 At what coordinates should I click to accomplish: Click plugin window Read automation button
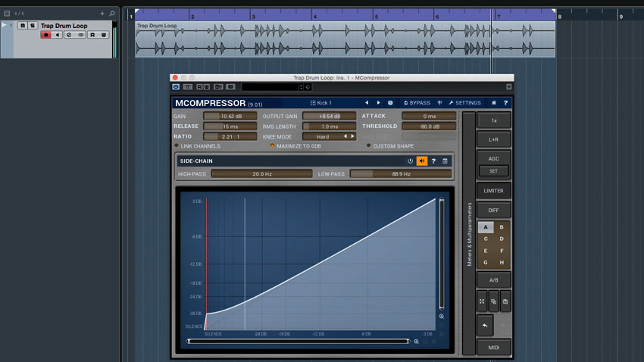point(199,87)
